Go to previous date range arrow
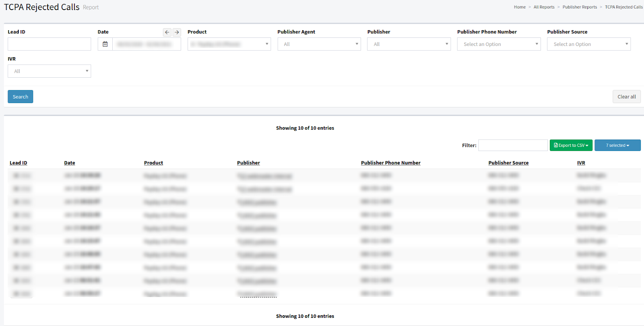This screenshot has height=326, width=644. coord(167,32)
